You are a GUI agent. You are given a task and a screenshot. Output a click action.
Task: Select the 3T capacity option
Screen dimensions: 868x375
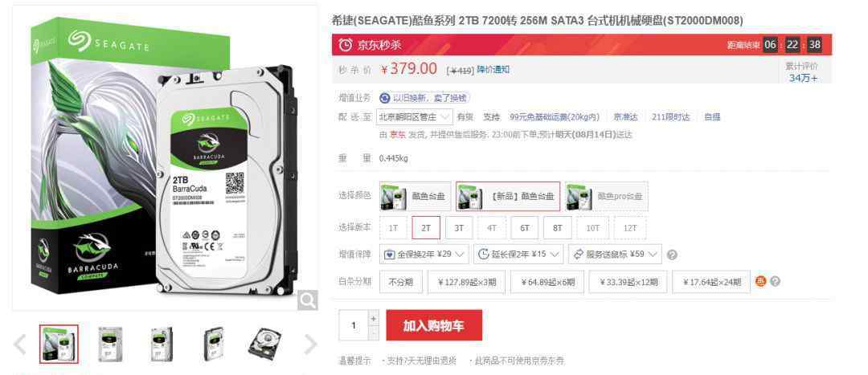459,228
